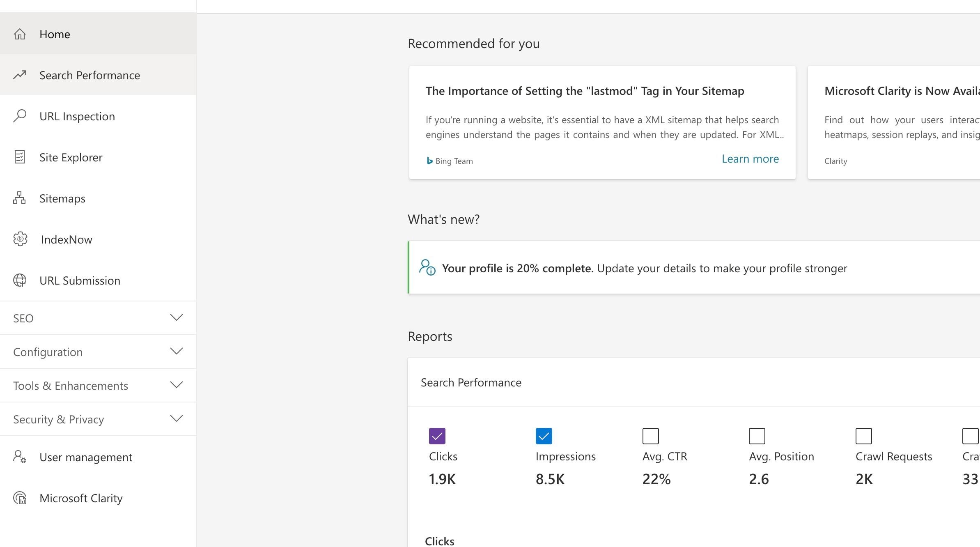Open the lastmod Tag article title
This screenshot has height=547, width=980.
[585, 91]
